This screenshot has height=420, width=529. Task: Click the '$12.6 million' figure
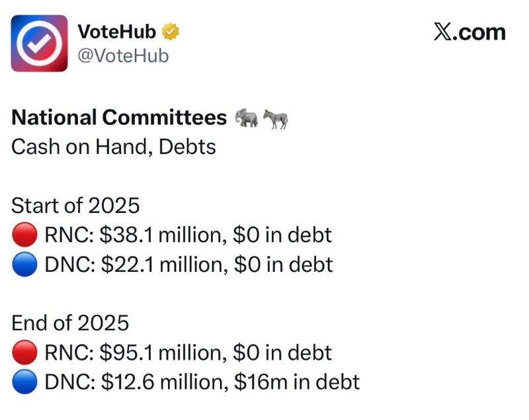point(169,382)
